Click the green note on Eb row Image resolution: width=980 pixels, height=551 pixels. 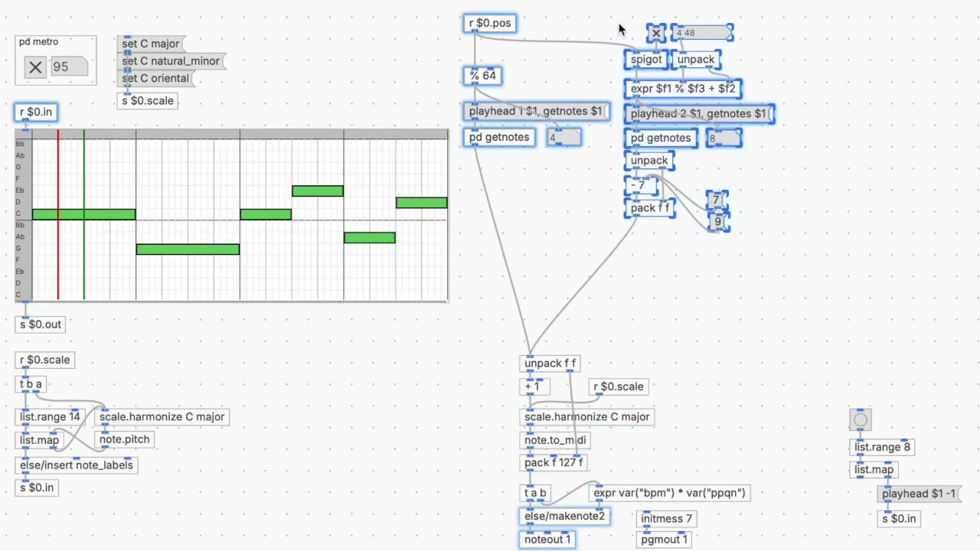(x=318, y=191)
